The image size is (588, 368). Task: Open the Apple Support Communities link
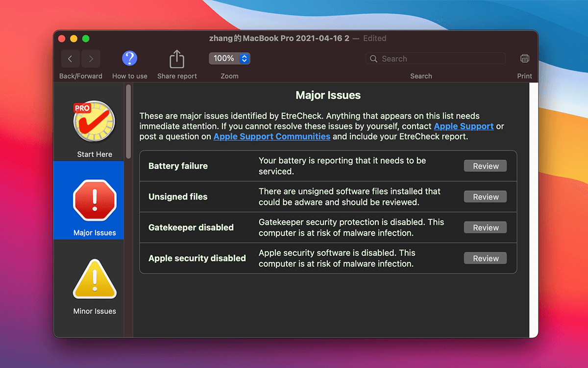[272, 136]
